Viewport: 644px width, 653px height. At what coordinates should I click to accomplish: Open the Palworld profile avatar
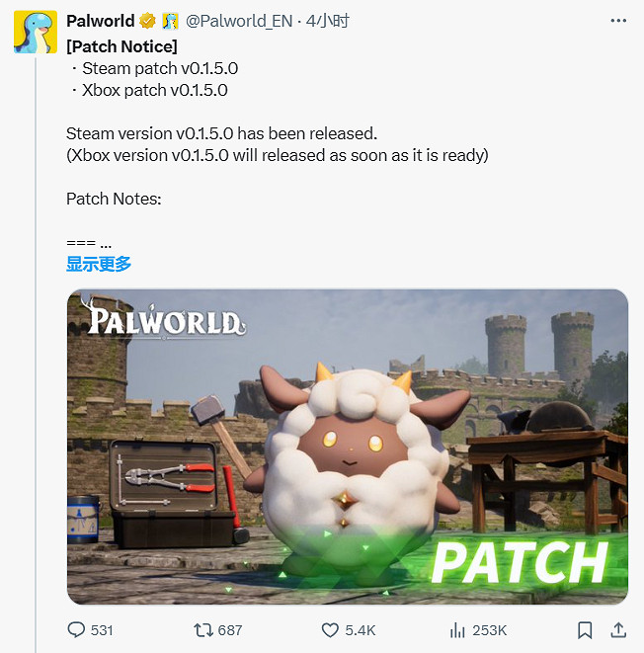coord(36,32)
